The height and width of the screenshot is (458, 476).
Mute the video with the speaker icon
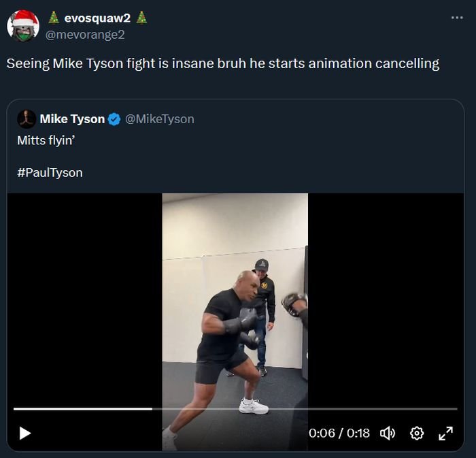(388, 433)
